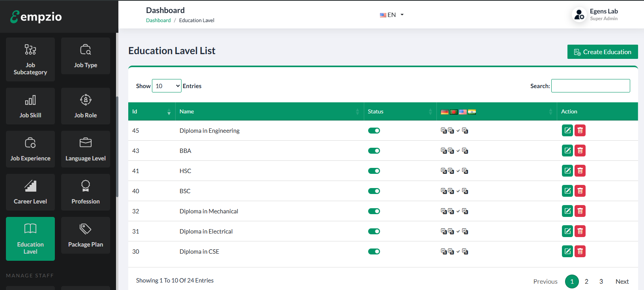Open the Package Plan sidebar tile
This screenshot has width=644, height=290.
[x=86, y=235]
